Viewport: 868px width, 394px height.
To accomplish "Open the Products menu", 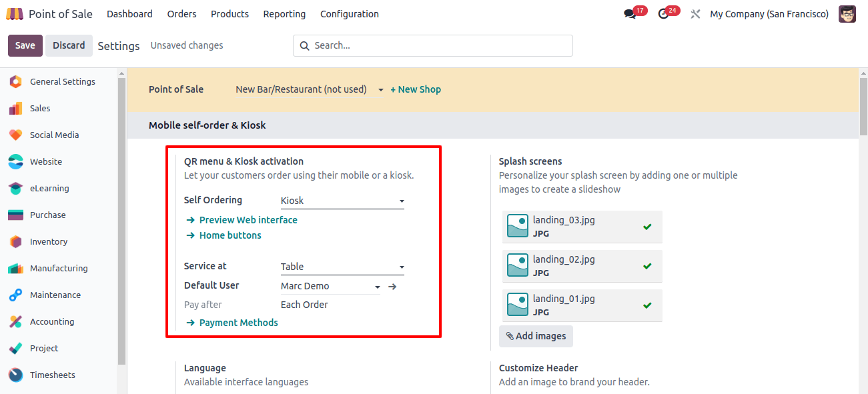I will (x=230, y=14).
